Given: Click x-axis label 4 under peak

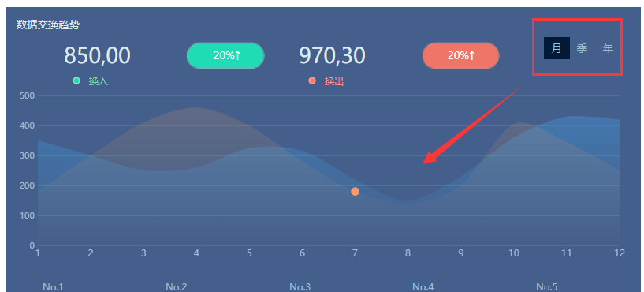Looking at the screenshot, I should 196,253.
